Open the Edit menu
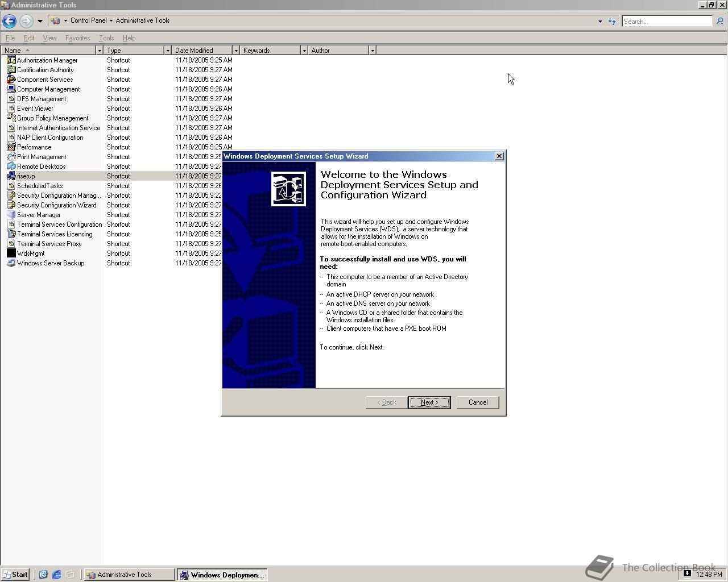The height and width of the screenshot is (582, 728). coord(29,38)
